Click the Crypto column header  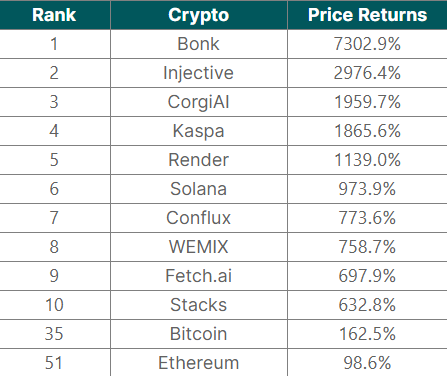(199, 15)
